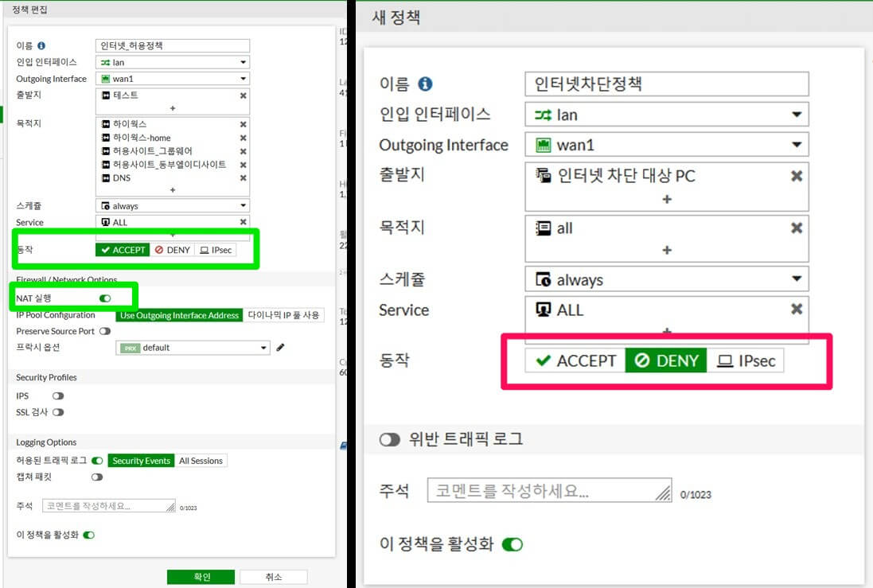Add another source with plus under 인터넷 차단 대상 PC

pos(667,200)
